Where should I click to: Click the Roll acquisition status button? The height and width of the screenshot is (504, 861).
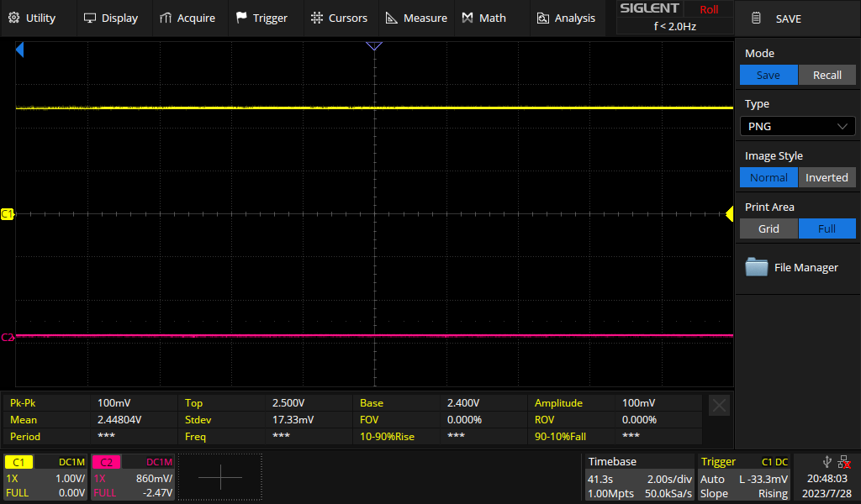tap(709, 9)
